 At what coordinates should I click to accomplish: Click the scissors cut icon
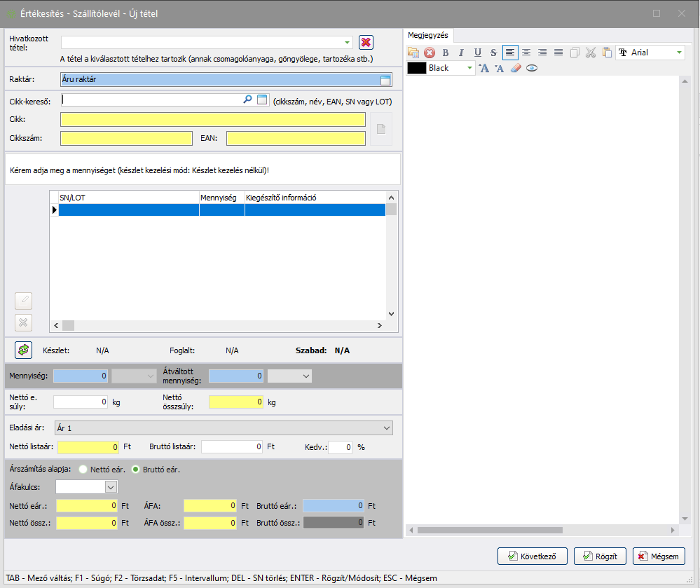pyautogui.click(x=590, y=53)
